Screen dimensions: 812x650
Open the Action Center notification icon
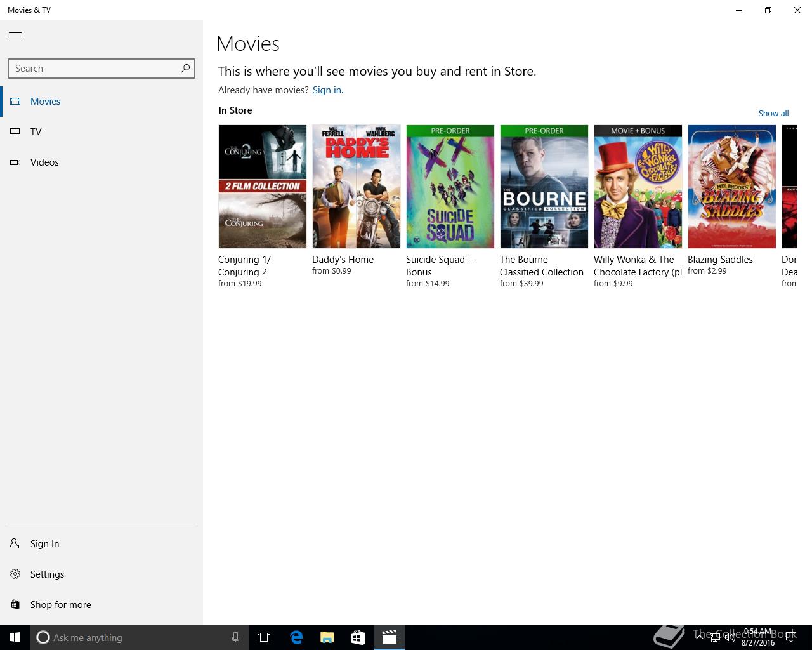click(x=791, y=637)
